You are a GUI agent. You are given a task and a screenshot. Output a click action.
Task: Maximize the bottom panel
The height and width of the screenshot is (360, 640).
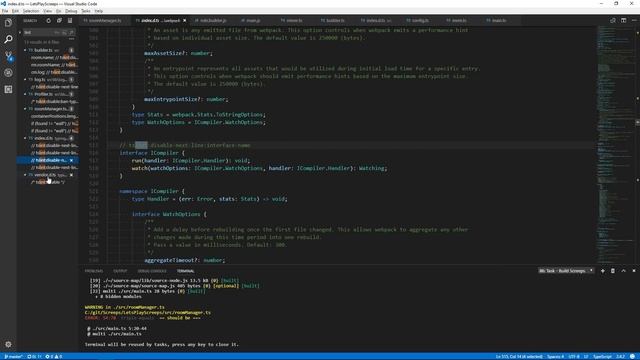coord(623,271)
